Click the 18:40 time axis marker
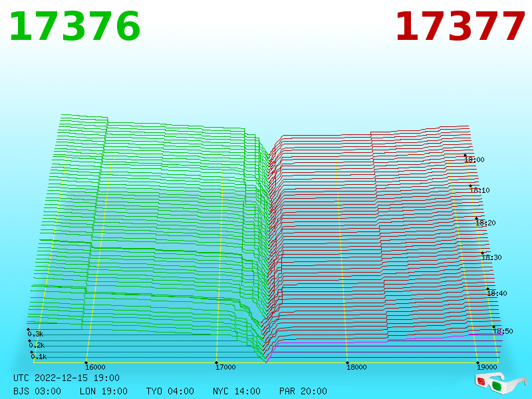This screenshot has width=532, height=399. pos(497,293)
